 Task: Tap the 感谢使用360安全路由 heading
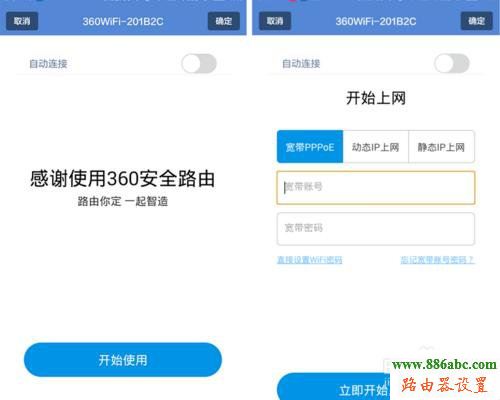[123, 178]
